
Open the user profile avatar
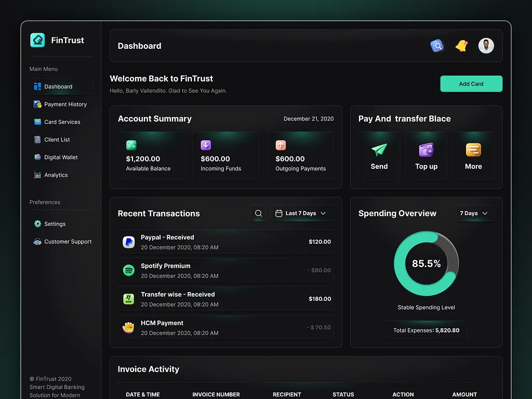(486, 46)
